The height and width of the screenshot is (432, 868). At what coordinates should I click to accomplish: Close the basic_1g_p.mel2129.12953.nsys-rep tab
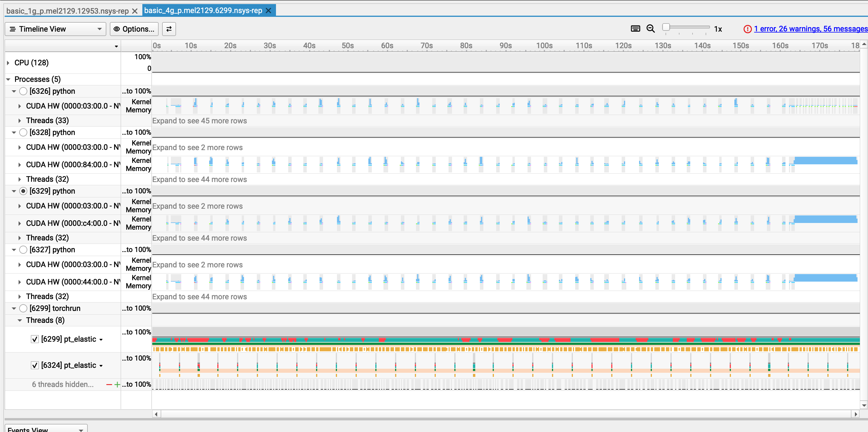(x=135, y=11)
